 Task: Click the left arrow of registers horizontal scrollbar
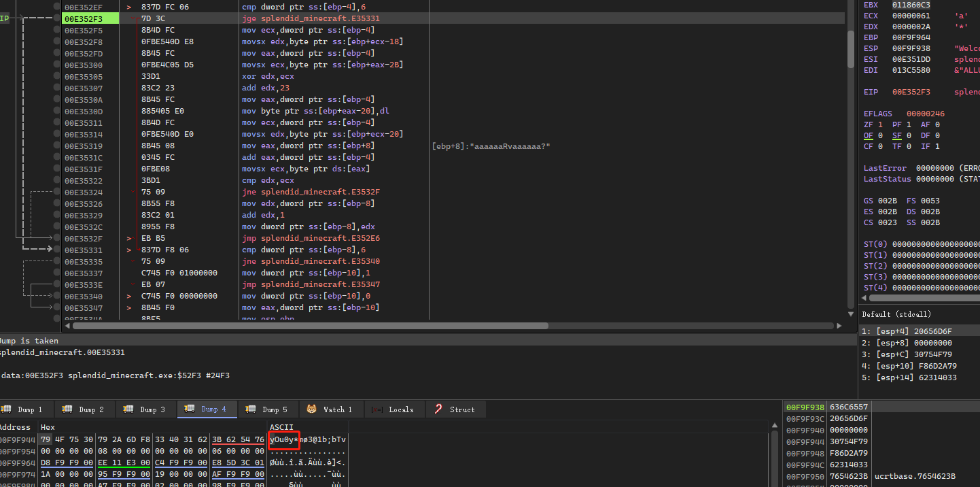coord(865,298)
